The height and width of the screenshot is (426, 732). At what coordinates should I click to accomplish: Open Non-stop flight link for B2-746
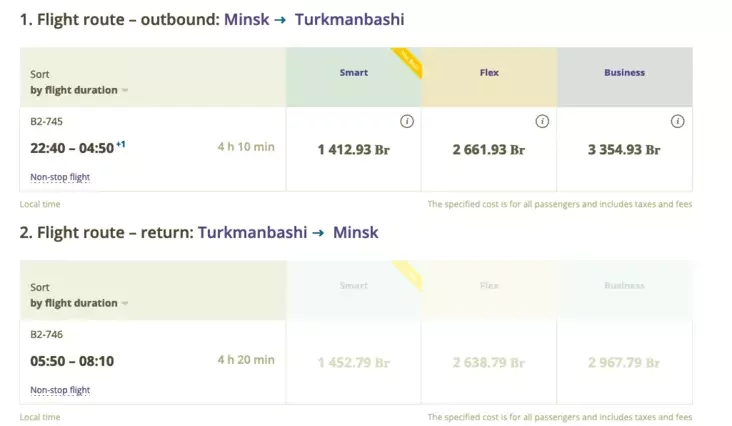pos(60,390)
